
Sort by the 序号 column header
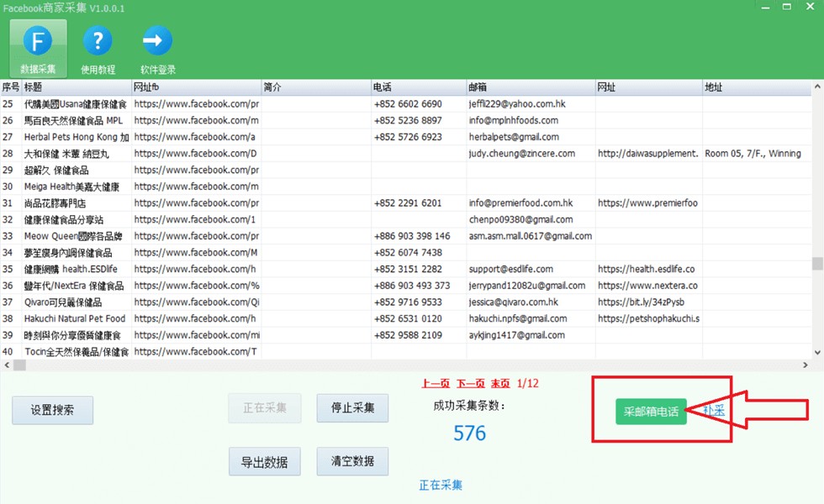click(x=10, y=87)
